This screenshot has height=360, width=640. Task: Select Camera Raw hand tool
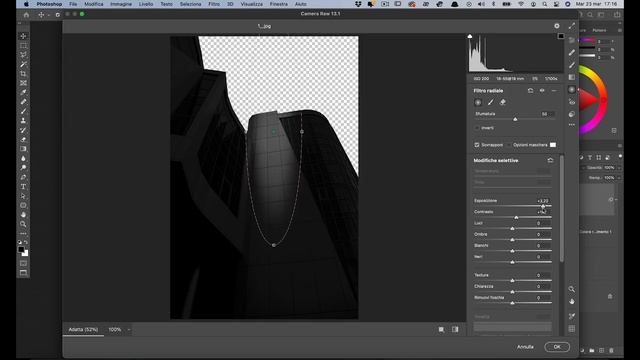pyautogui.click(x=571, y=302)
